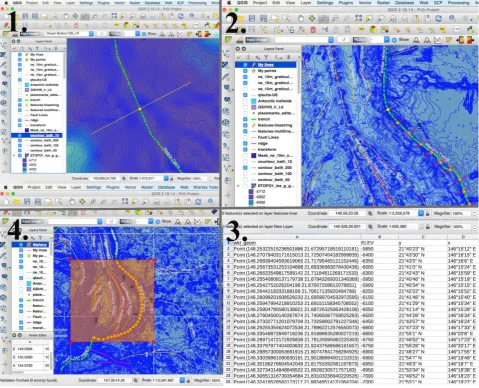Click the wkt_geom header cell in spreadsheet
Screen dimensions: 479x388
[296, 243]
